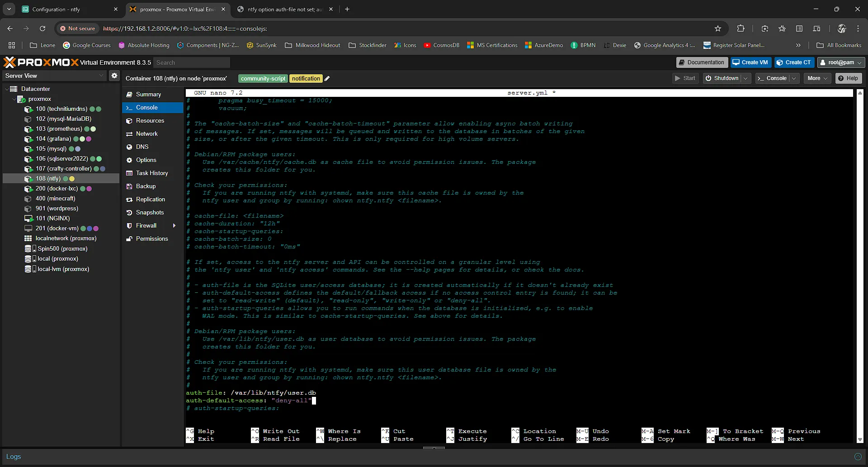The height and width of the screenshot is (467, 868).
Task: Click the notification tag
Action: [306, 79]
